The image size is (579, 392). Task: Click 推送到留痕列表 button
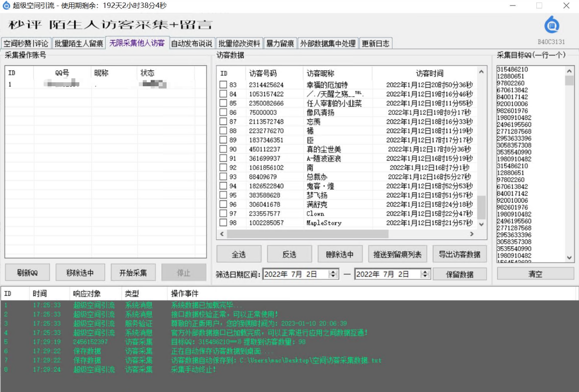[398, 254]
